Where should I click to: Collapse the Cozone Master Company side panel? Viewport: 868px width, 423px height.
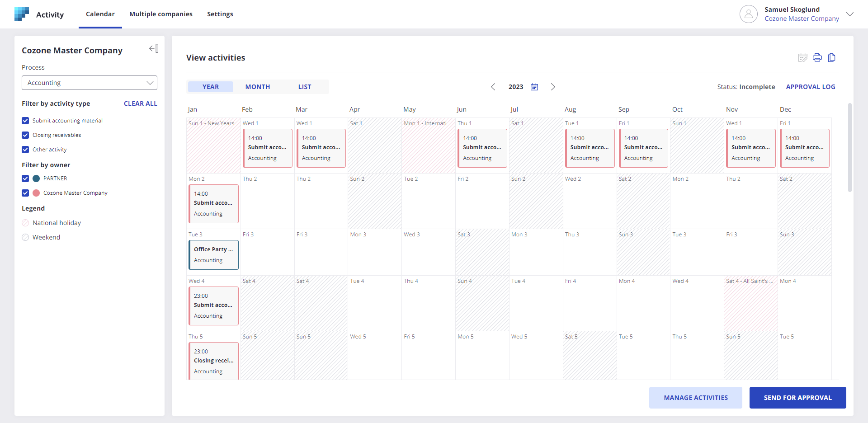(x=154, y=48)
